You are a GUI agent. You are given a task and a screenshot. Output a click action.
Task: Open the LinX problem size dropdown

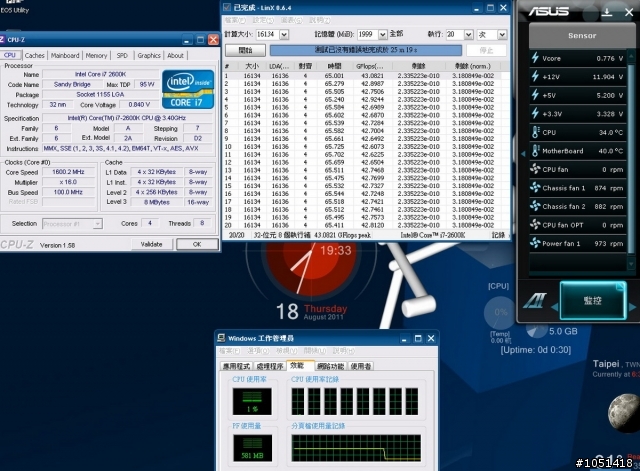(x=284, y=35)
